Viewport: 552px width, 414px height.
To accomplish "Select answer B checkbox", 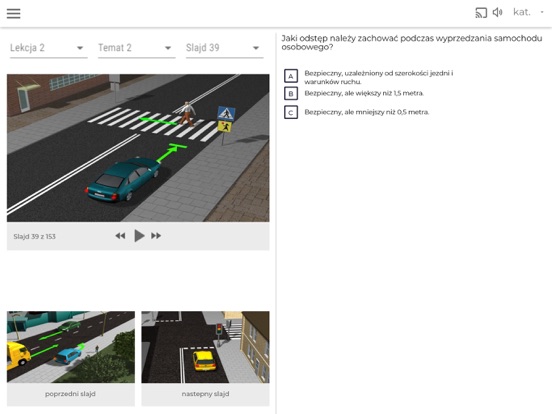I will (x=291, y=94).
